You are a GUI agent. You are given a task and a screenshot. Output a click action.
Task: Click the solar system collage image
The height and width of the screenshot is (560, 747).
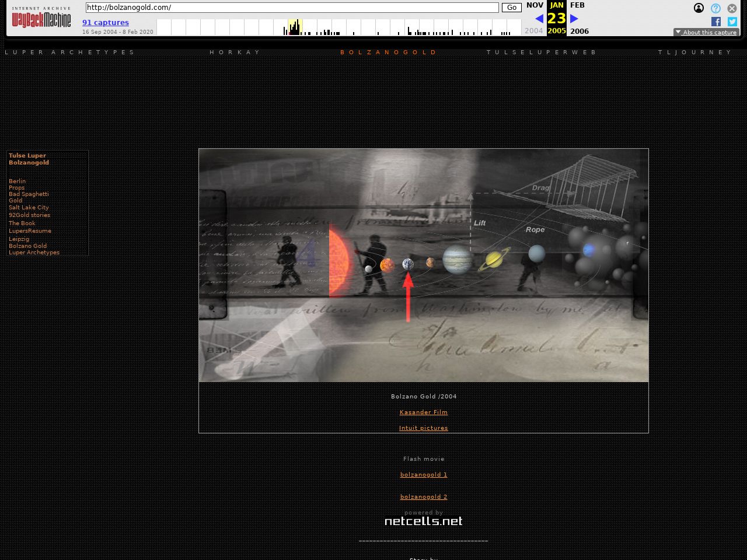[424, 265]
